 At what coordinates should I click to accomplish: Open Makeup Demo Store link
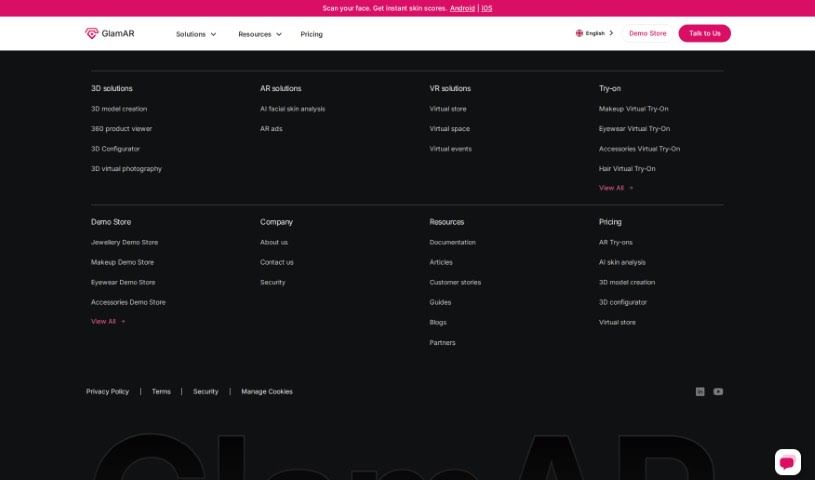[x=122, y=262]
